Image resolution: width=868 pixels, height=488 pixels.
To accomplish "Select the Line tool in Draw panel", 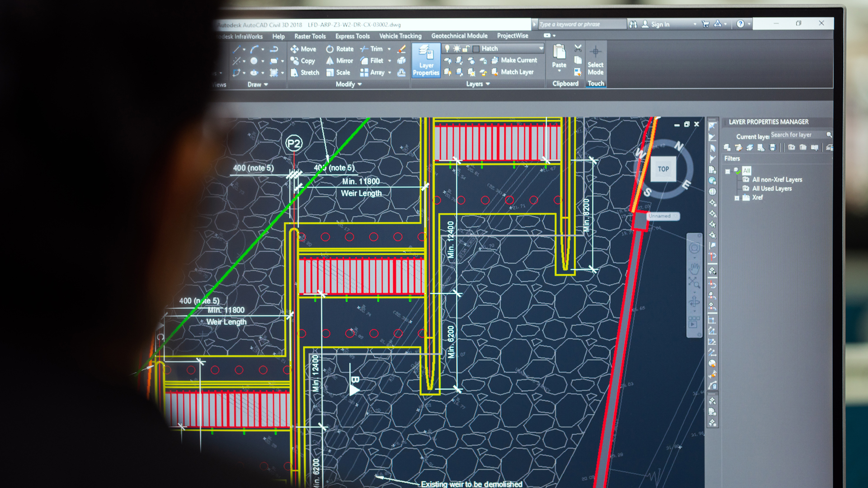I will click(x=236, y=49).
